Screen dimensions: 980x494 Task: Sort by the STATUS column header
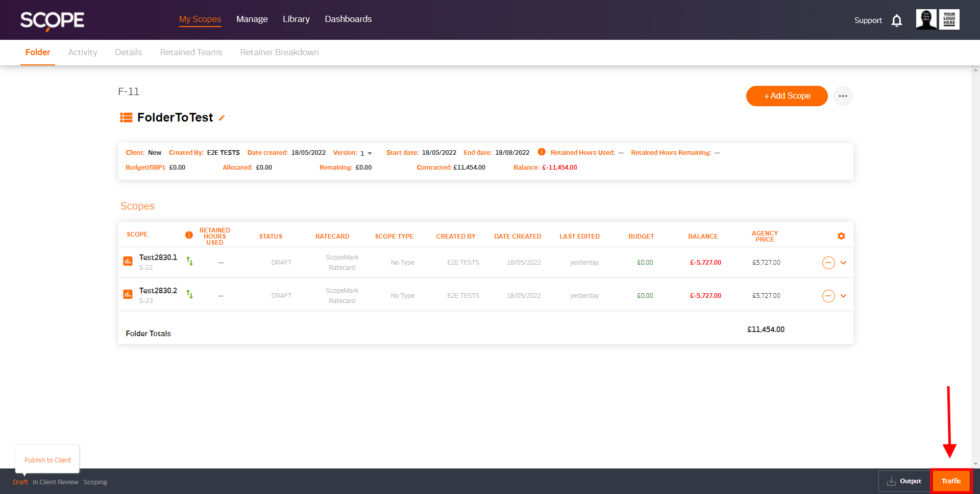[271, 237]
